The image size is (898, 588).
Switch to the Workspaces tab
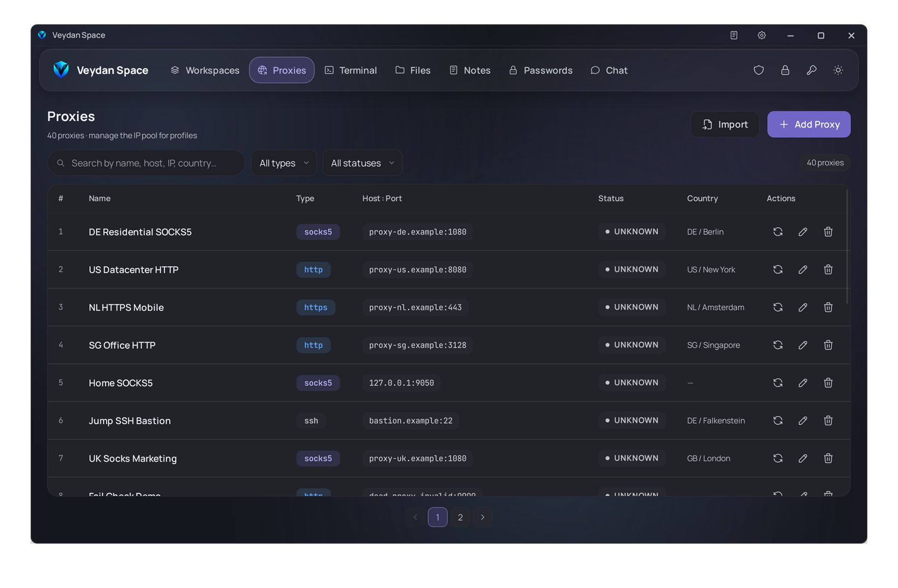click(x=205, y=70)
